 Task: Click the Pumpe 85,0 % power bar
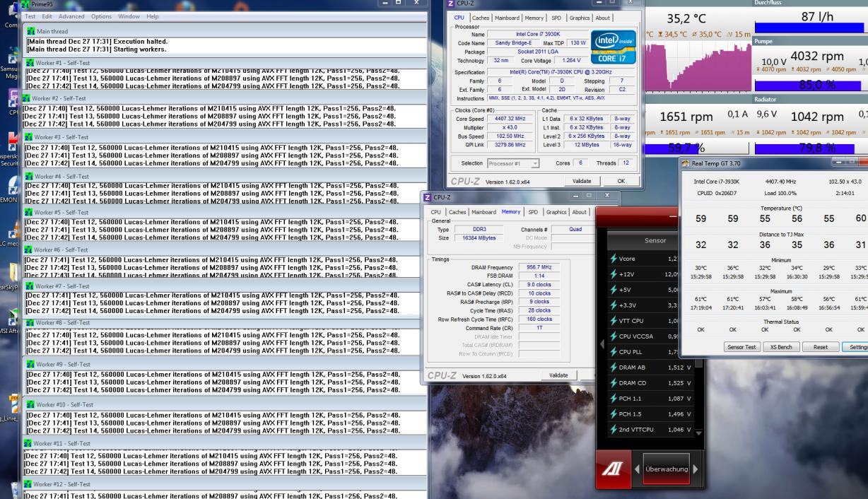point(811,86)
